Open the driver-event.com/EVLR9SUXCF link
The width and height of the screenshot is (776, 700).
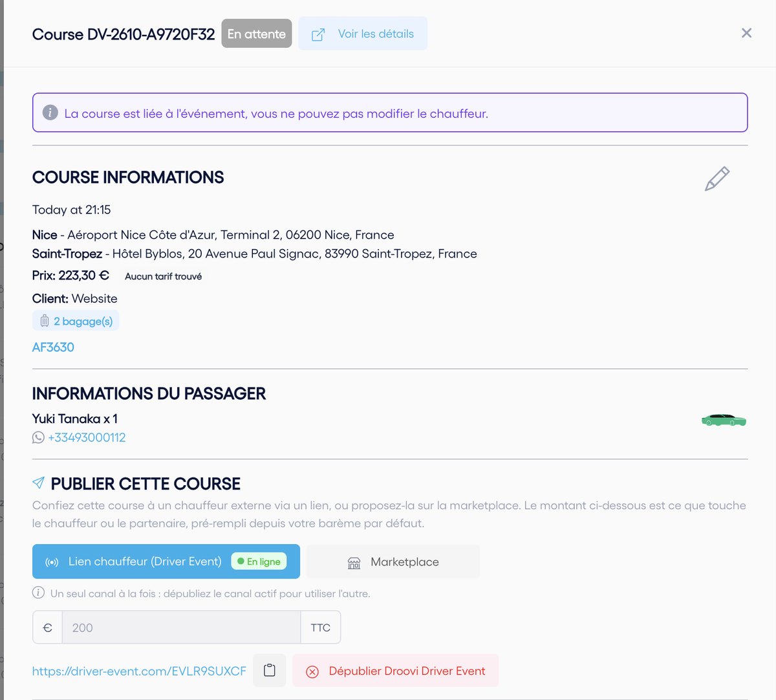(x=139, y=672)
